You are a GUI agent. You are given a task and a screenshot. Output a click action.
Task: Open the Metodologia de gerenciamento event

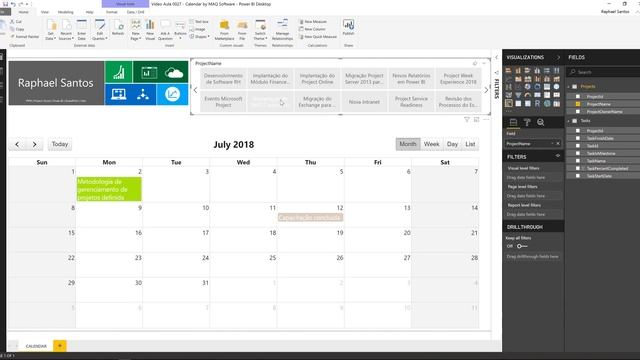click(109, 189)
